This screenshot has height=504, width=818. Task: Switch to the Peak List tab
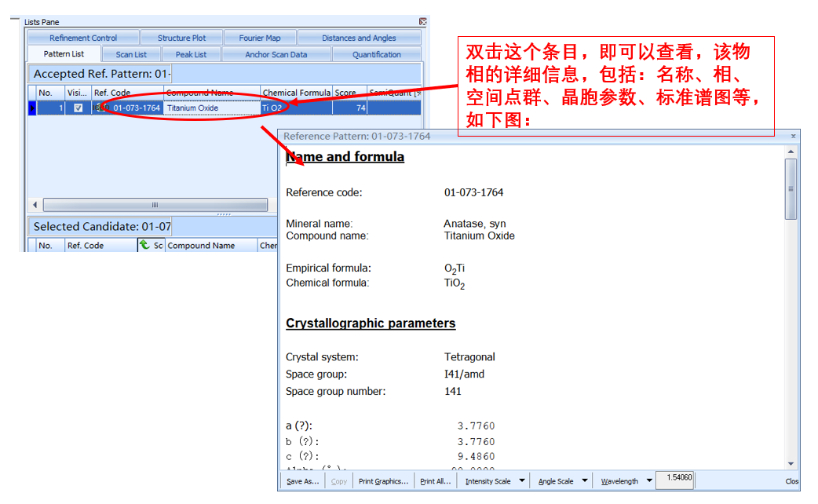click(192, 53)
